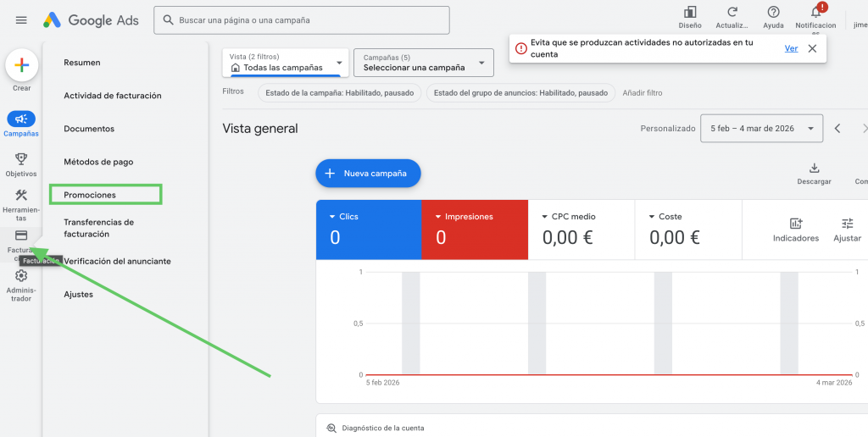Screen dimensions: 868x437
Task: Open Objetivos trophy icon
Action: [x=21, y=159]
